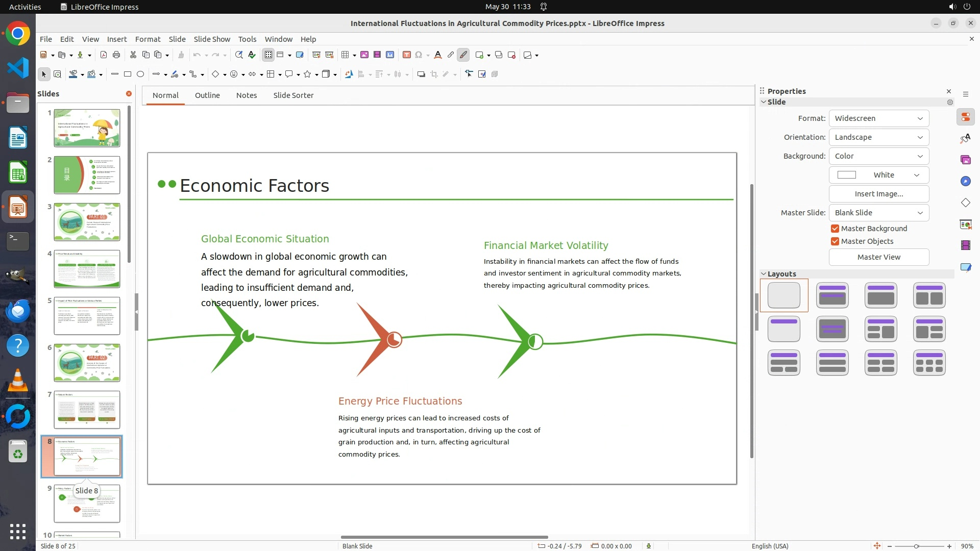
Task: Open the Format dropdown showing Widescreen
Action: [x=878, y=118]
